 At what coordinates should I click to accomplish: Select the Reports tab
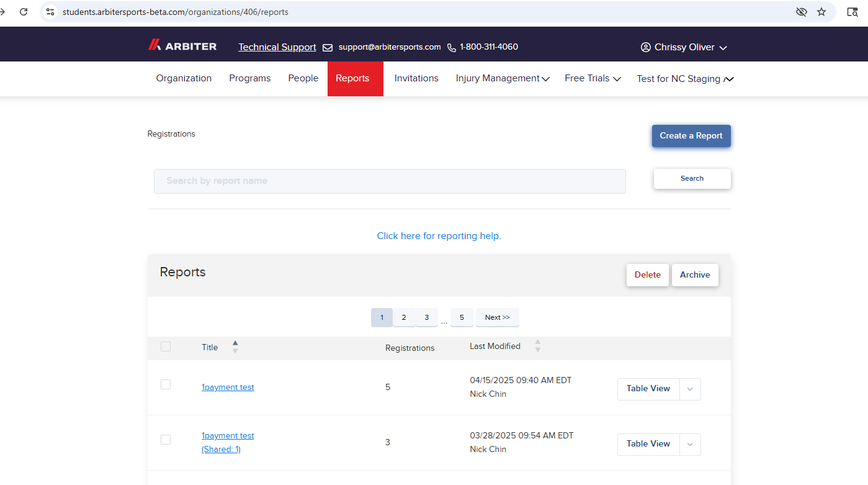click(356, 78)
